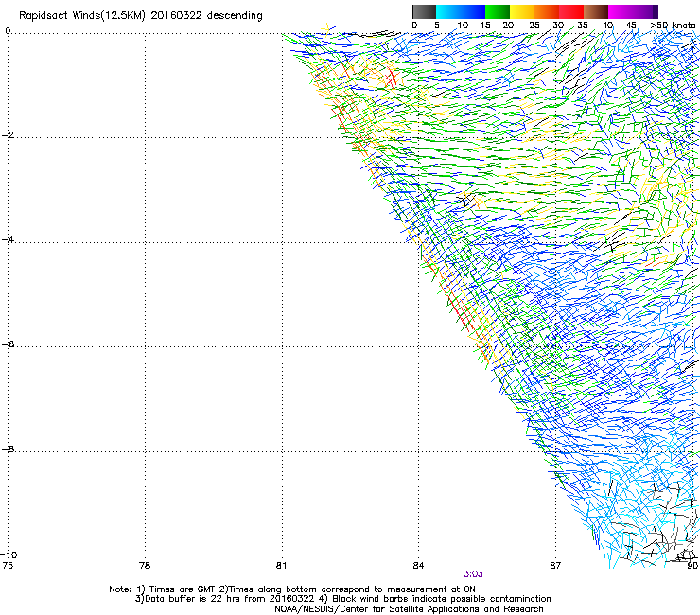Screen dimensions: 700x615
Task: Click the longitude label 84
Action: point(418,566)
